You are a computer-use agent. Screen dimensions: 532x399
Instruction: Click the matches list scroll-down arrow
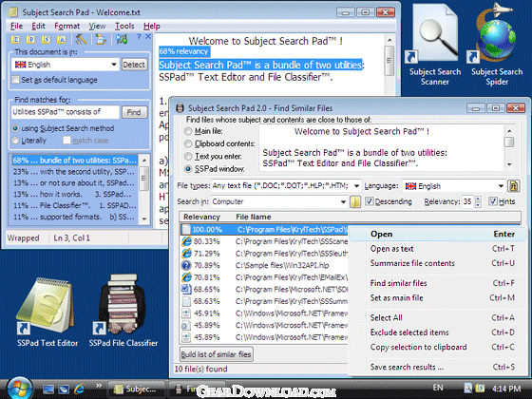144,219
